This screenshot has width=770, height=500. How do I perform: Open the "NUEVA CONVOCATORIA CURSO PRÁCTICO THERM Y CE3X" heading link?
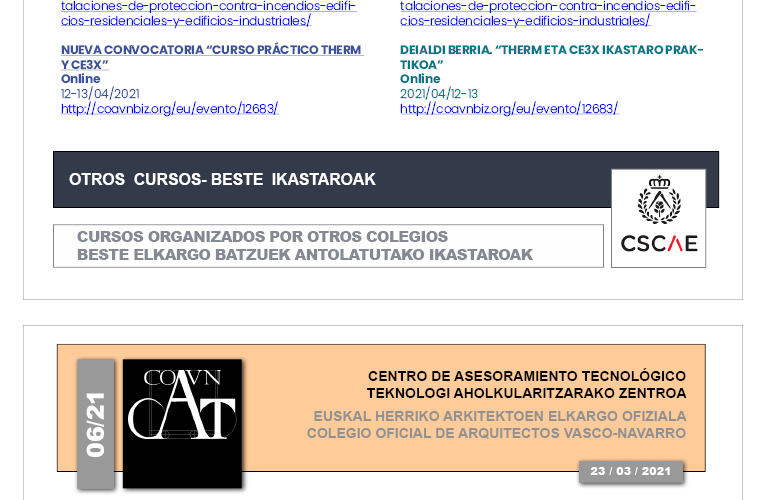pos(212,57)
